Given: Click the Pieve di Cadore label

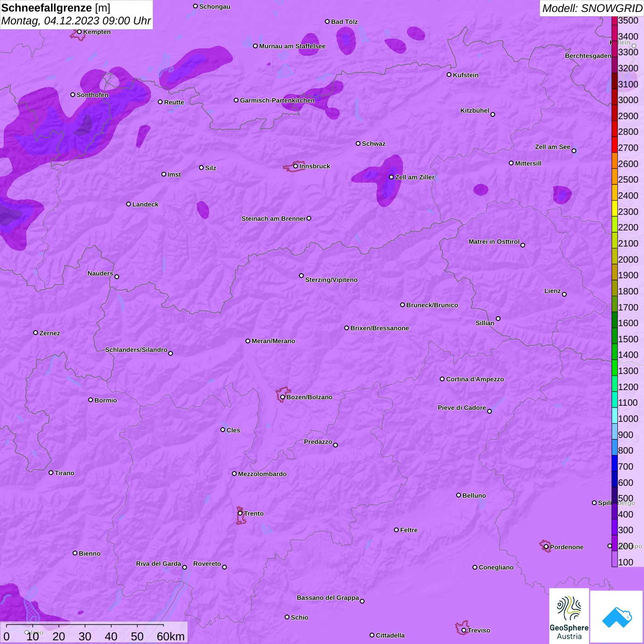Looking at the screenshot, I should 462,408.
